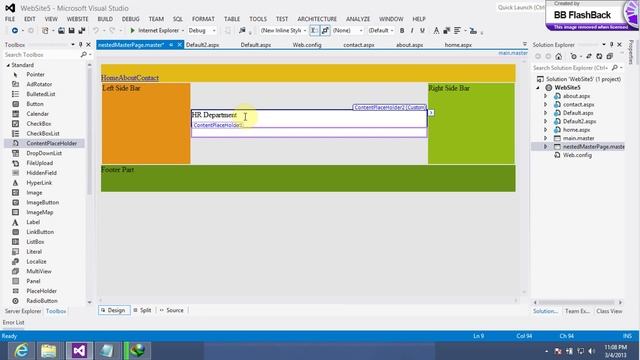Screen dimensions: 640x360
Task: Click the Save All toolbar icon
Action: (82, 31)
